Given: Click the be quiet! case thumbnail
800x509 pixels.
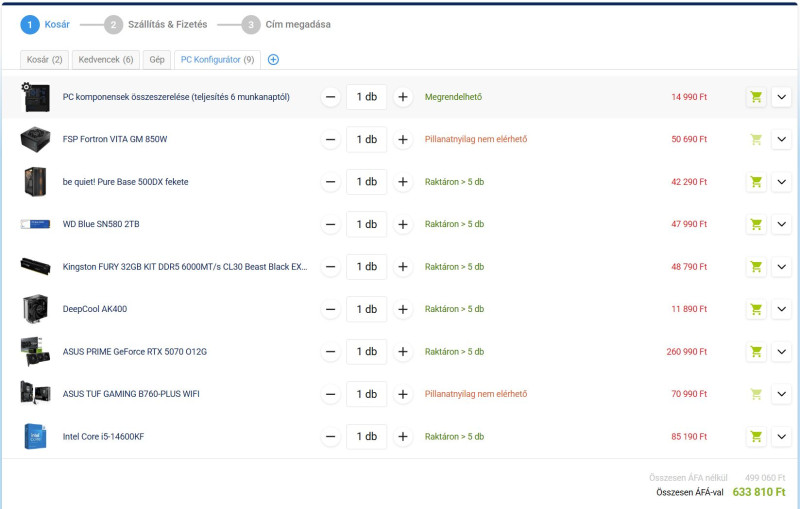Looking at the screenshot, I should pos(35,182).
